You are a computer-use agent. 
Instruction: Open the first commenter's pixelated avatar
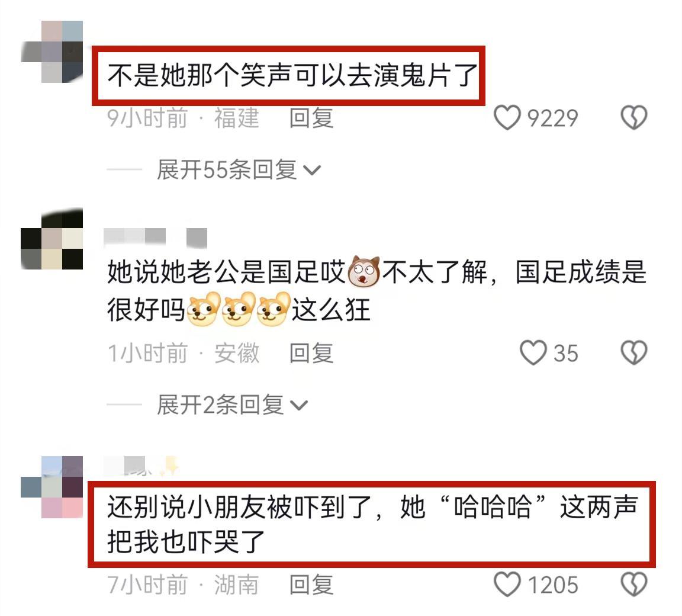(x=52, y=52)
